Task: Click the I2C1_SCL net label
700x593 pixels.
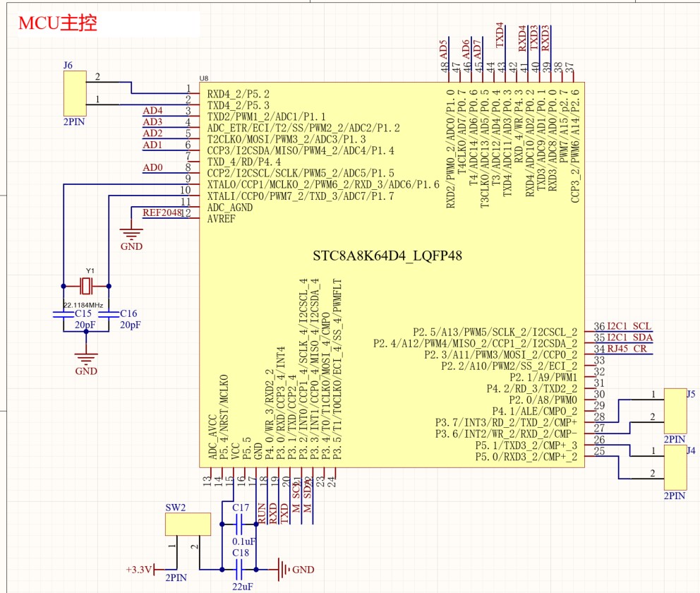Action: coord(629,326)
